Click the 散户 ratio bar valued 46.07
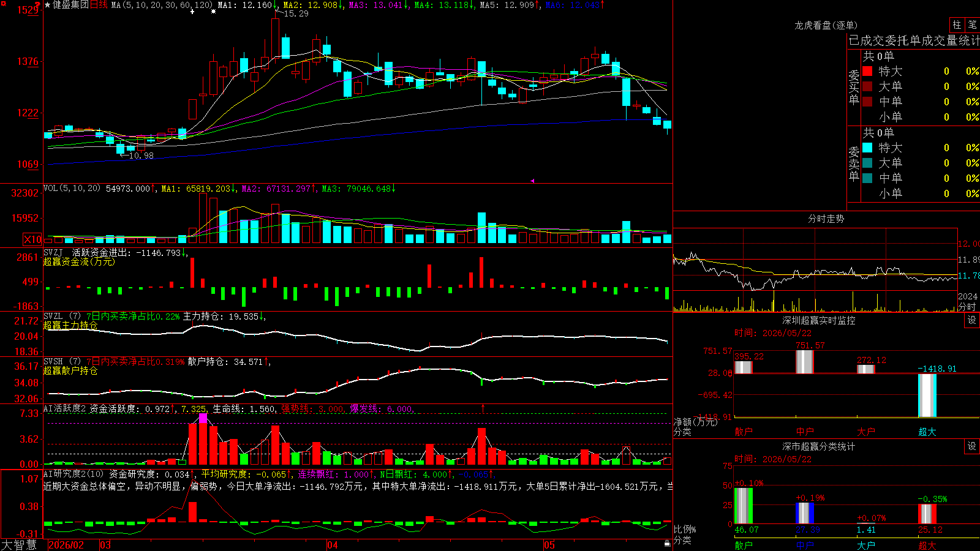Screen dimensions: 980x551 [x=744, y=506]
